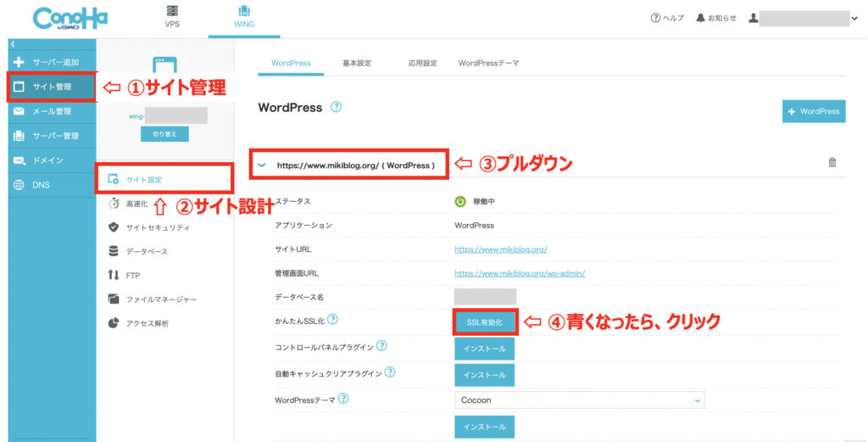Open ドメイン in sidebar
The height and width of the screenshot is (442, 868).
tap(52, 160)
